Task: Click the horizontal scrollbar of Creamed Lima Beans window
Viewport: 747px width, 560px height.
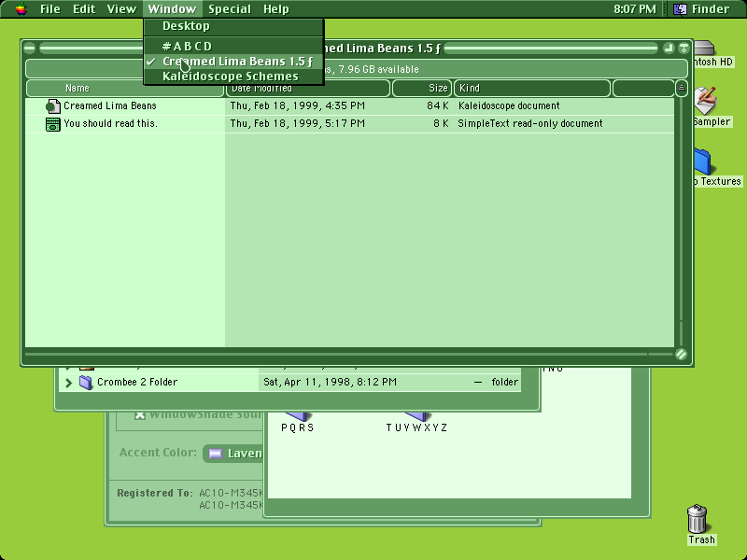Action: point(348,354)
